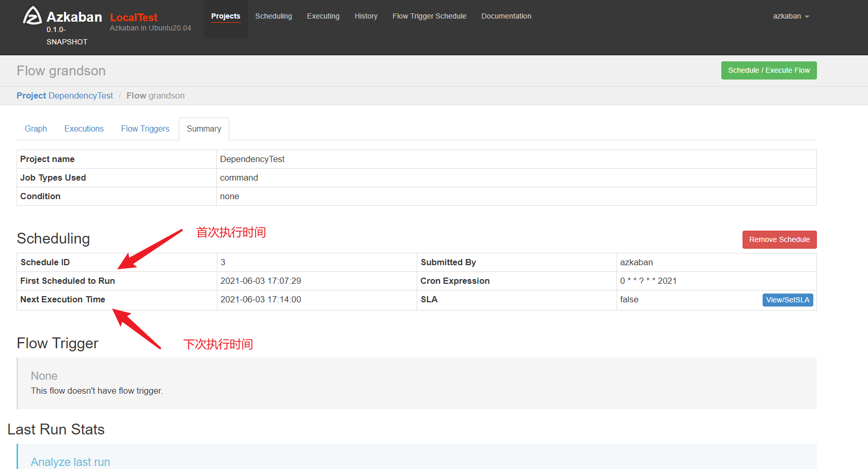The height and width of the screenshot is (469, 868).
Task: Open the Executing page
Action: (323, 16)
